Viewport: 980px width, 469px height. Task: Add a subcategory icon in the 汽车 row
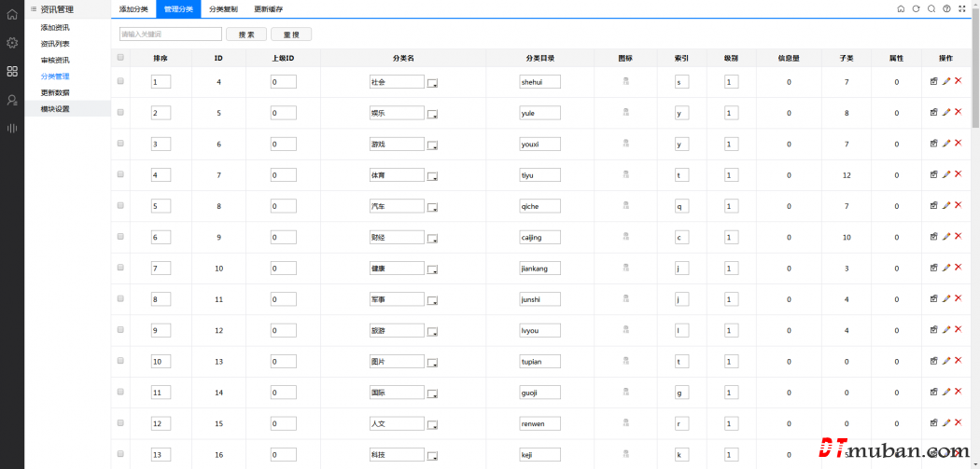click(933, 205)
